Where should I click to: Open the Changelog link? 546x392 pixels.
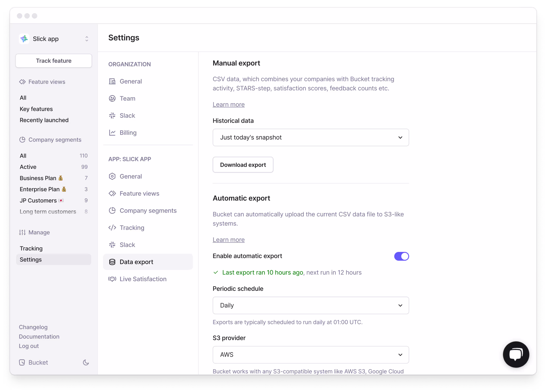[33, 327]
